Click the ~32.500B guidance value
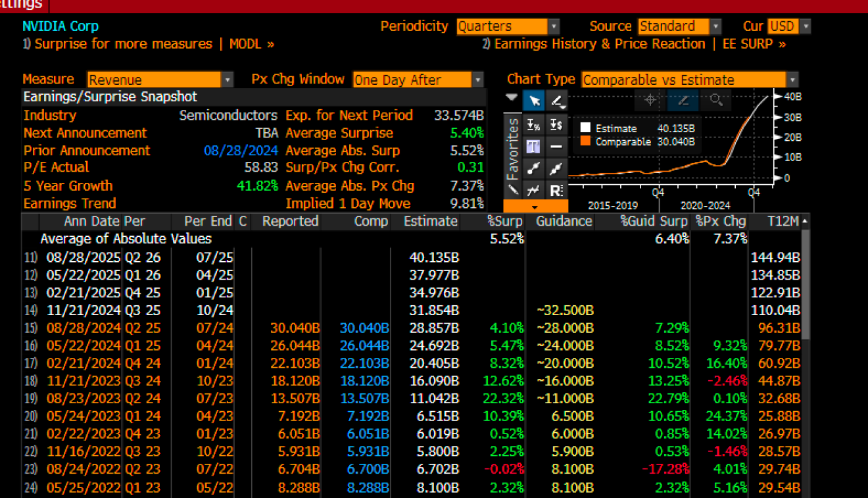Screen dimensions: 868x498 [565, 311]
